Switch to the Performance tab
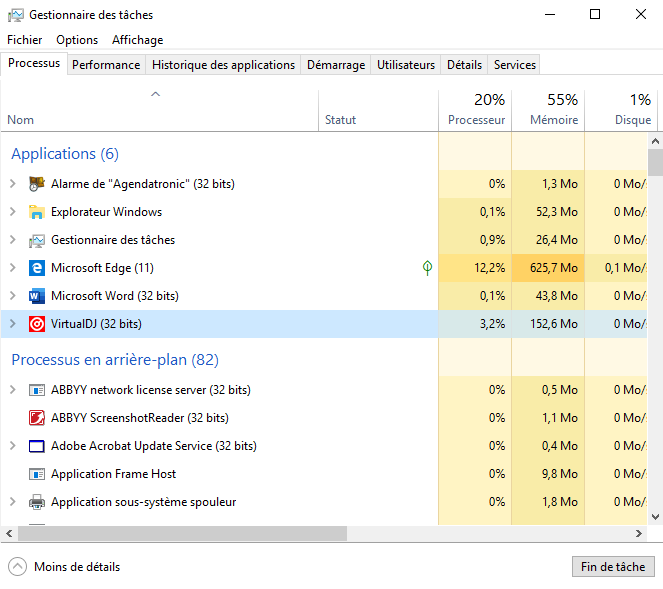The image size is (663, 589). pyautogui.click(x=106, y=65)
